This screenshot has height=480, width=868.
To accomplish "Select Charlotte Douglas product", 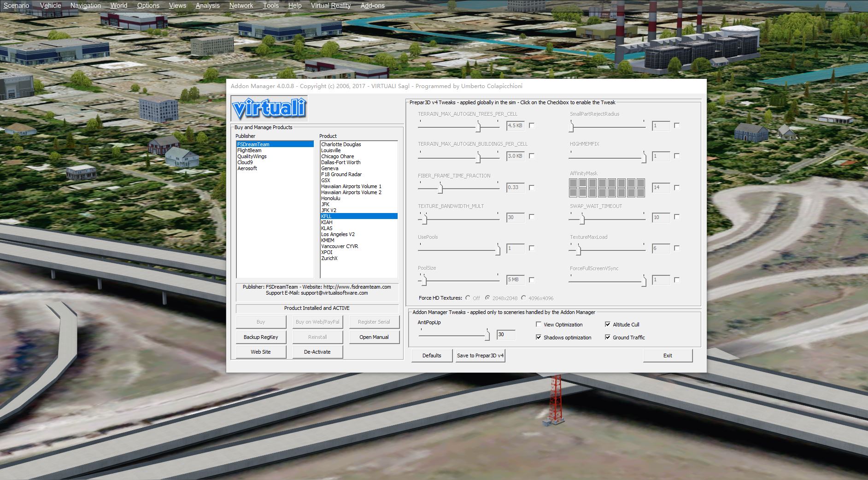I will click(x=359, y=144).
